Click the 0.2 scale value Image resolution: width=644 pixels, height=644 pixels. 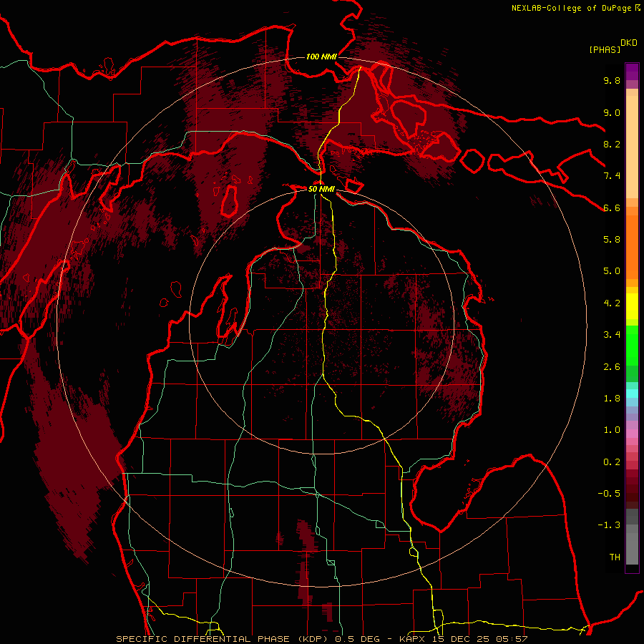click(612, 462)
